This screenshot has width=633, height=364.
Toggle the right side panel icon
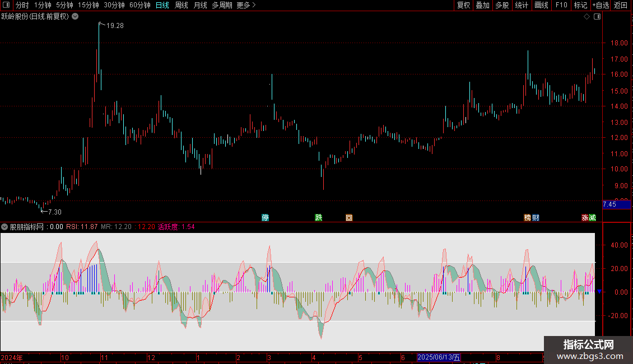[597, 17]
